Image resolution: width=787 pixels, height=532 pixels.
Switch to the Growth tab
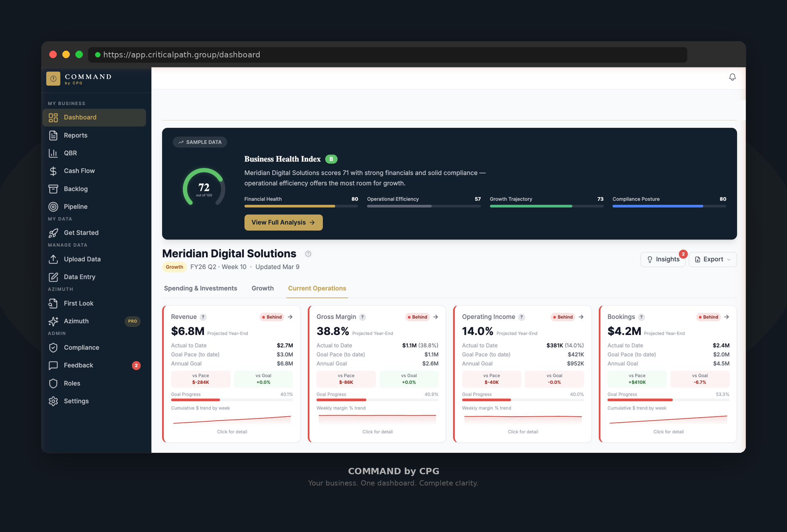pos(262,288)
